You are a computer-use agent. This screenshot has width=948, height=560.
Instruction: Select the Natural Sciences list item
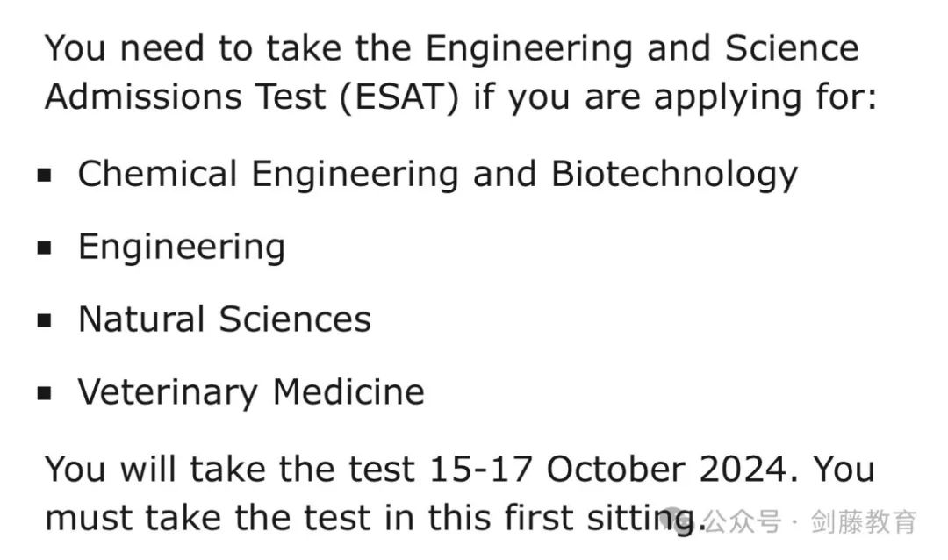225,319
